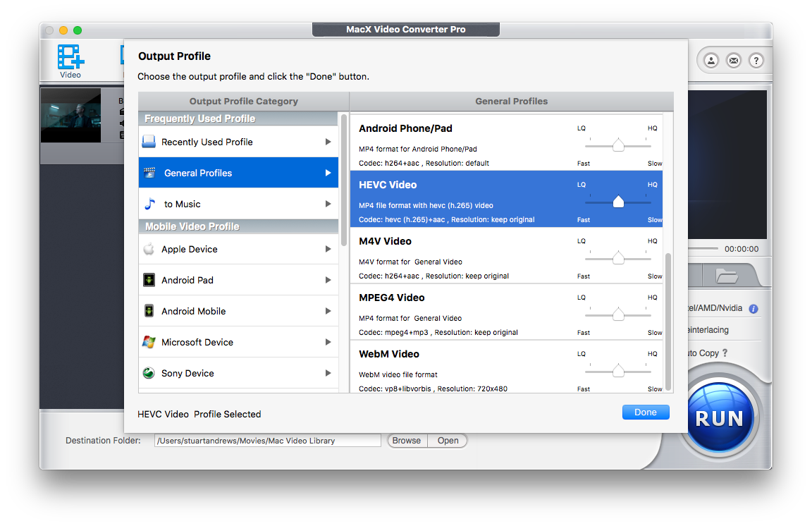Start conversion with RUN button
Viewport: 812px width, 526px height.
719,417
